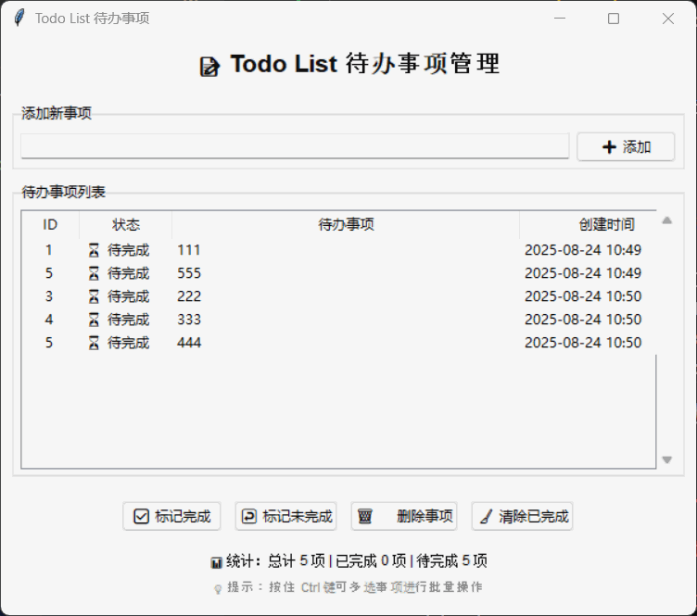The width and height of the screenshot is (697, 616).
Task: Click scrollbar up arrow of todo list
Action: [x=666, y=220]
